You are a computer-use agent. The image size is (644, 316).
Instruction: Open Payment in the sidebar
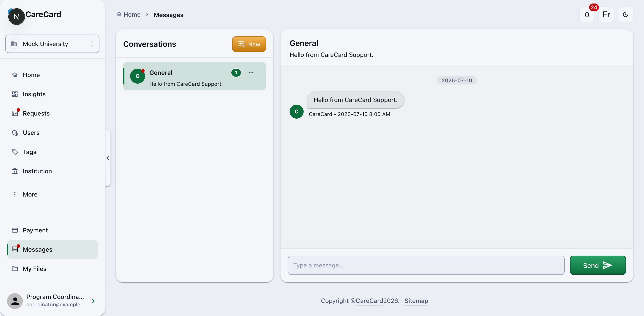[x=52, y=230]
